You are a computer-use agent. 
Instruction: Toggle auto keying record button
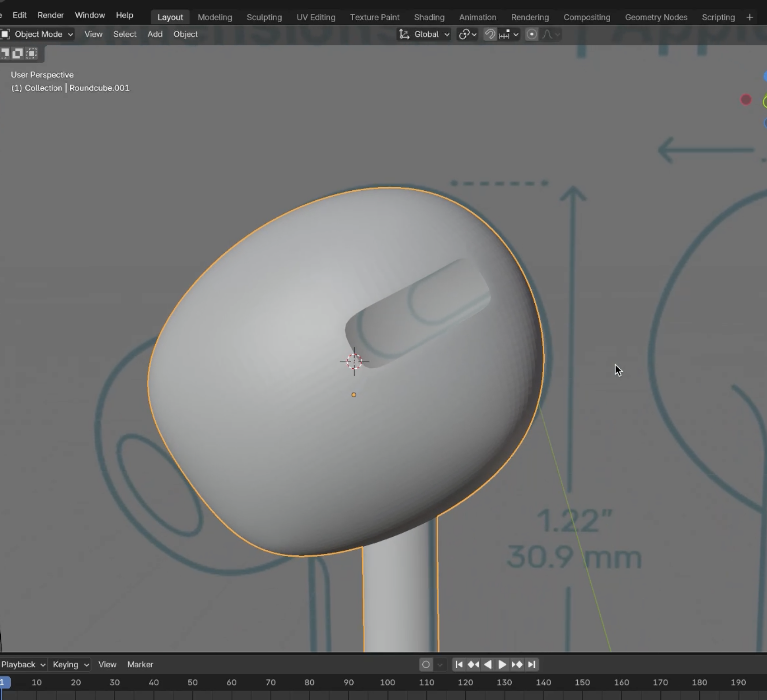(x=426, y=664)
